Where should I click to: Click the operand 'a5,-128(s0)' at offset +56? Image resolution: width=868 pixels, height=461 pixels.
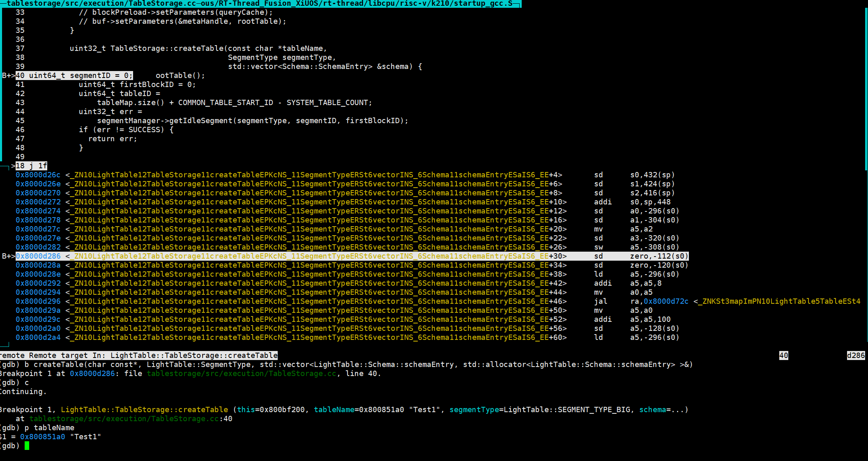(x=655, y=328)
